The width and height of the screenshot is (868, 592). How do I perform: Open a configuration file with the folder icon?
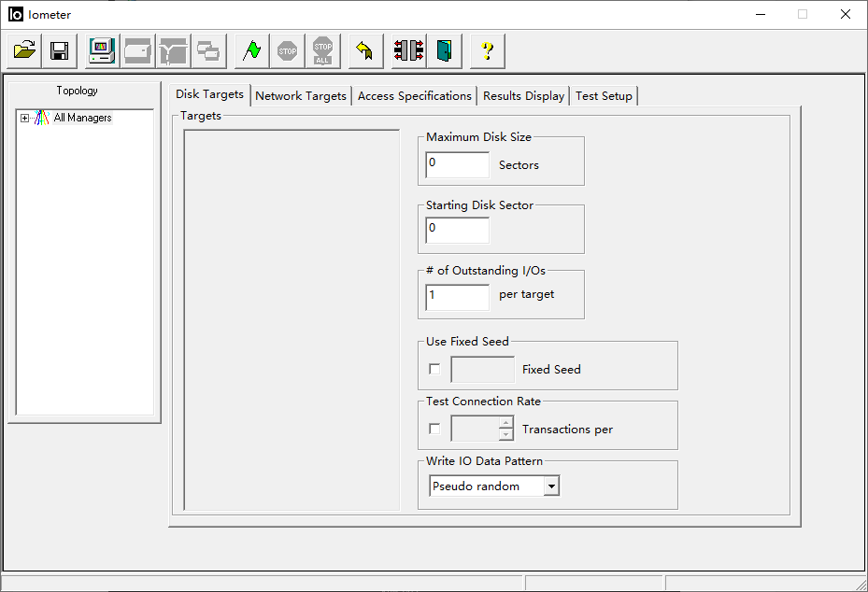[x=24, y=51]
